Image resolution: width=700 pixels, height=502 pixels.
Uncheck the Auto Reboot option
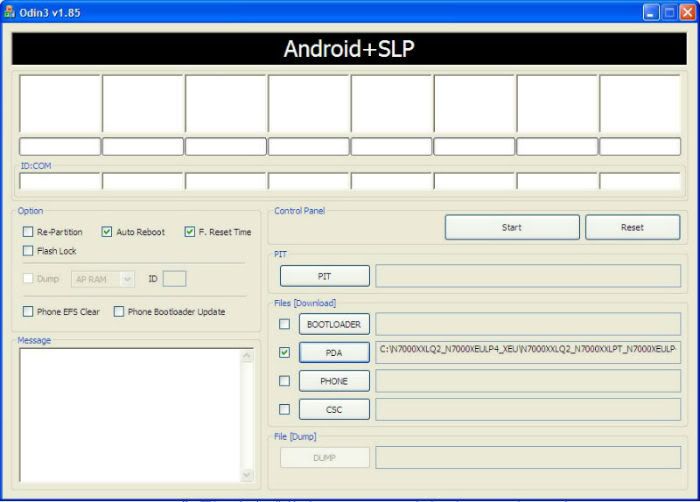point(106,231)
